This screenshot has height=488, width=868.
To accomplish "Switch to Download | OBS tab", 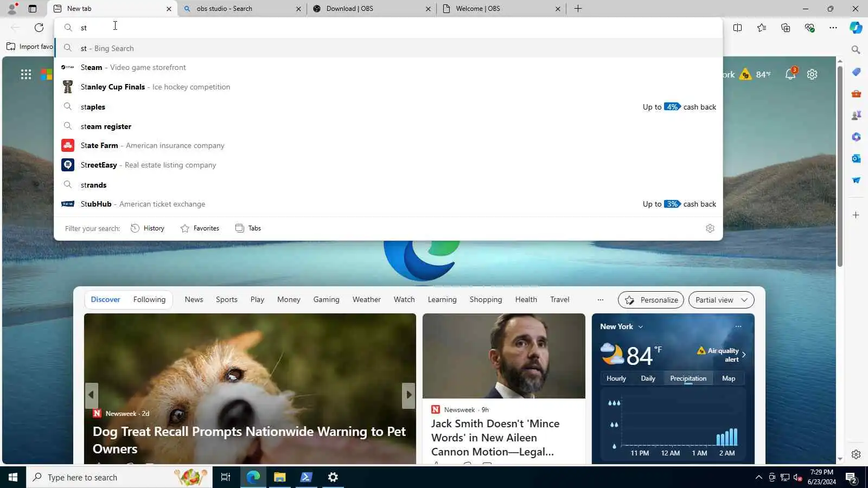I will click(x=372, y=9).
